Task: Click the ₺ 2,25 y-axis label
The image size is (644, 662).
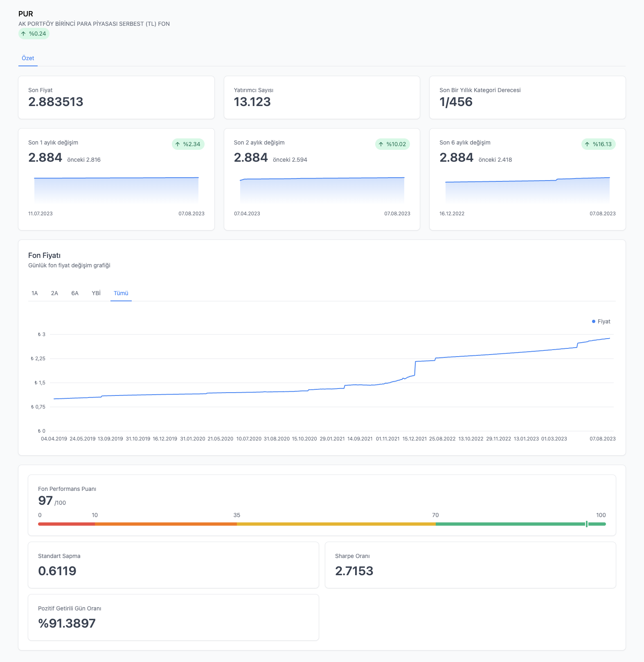Action: click(x=38, y=359)
